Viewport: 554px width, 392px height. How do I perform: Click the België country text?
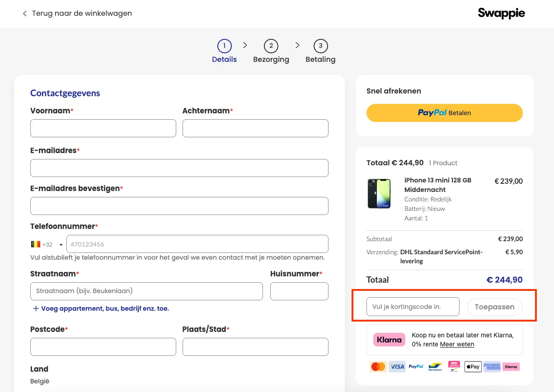coord(40,381)
